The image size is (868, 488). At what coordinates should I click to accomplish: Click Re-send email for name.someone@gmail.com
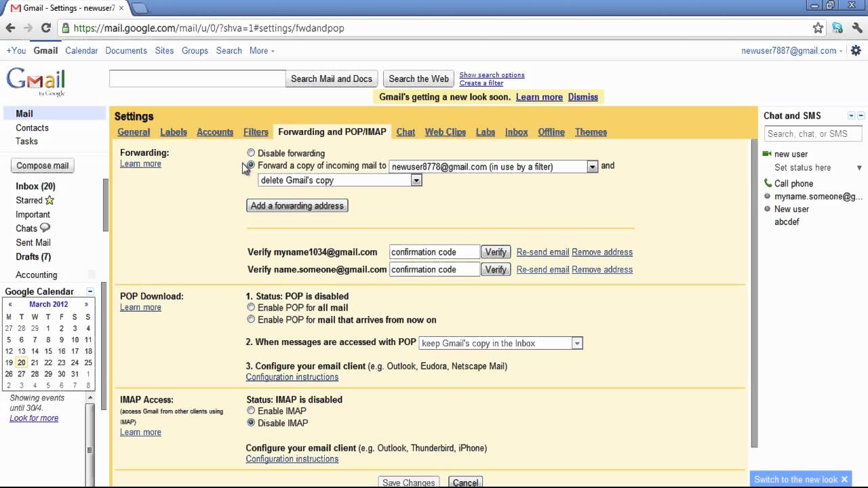click(542, 270)
